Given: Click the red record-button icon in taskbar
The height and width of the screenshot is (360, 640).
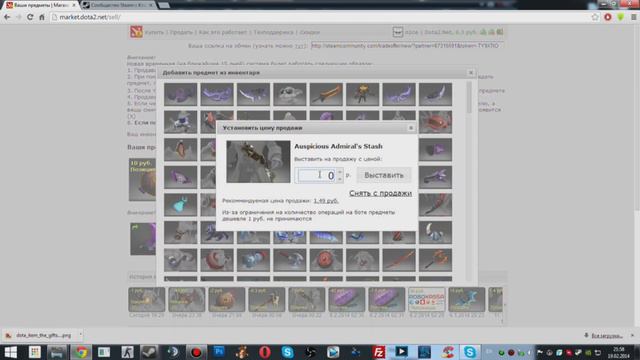Looking at the screenshot, I should coord(196,352).
